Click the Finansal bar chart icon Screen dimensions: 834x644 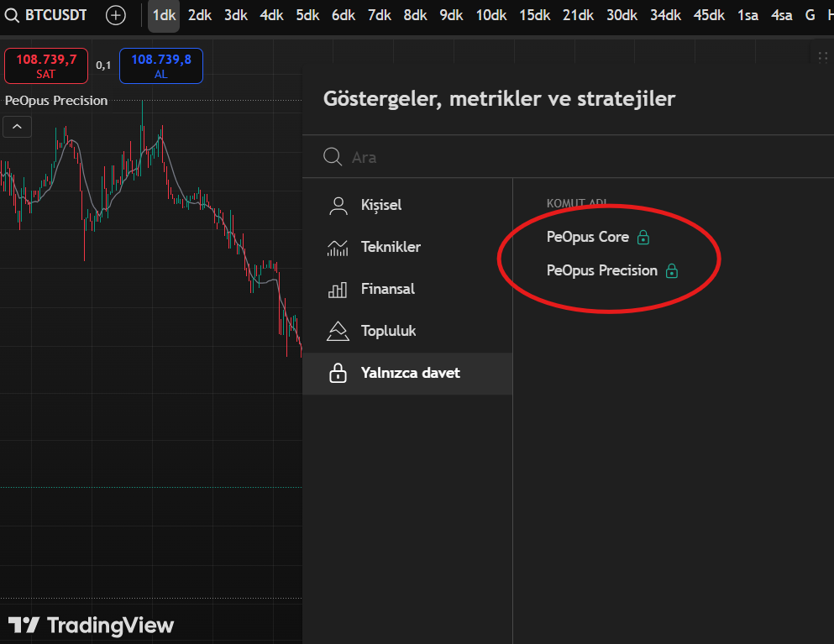(x=338, y=290)
